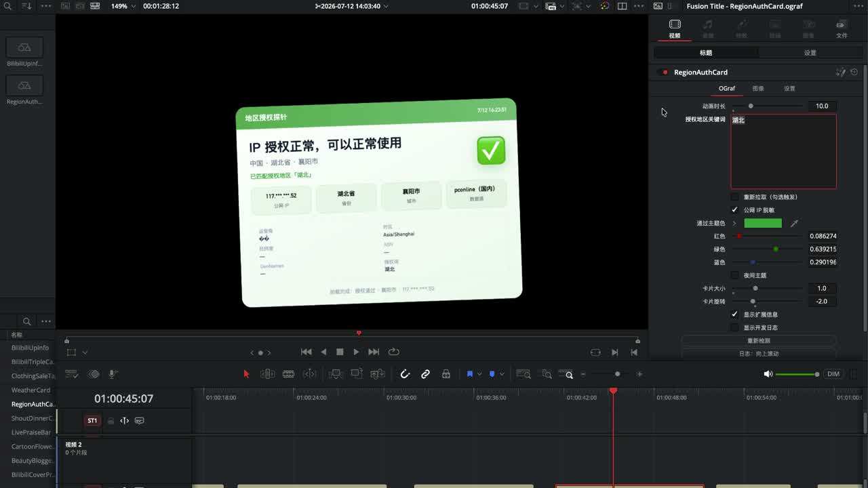Play the timeline forward

click(x=356, y=352)
